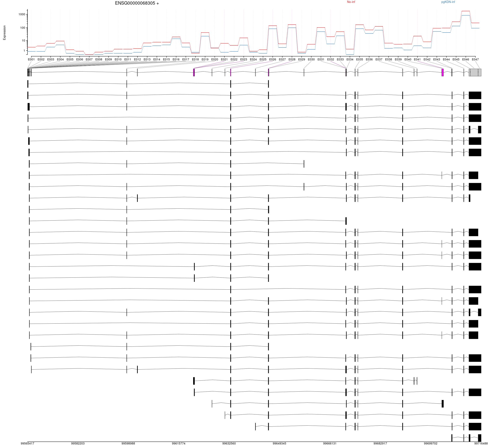Screen dimensions: 504x447
Task: Pick exon label E035
Action: point(359,59)
